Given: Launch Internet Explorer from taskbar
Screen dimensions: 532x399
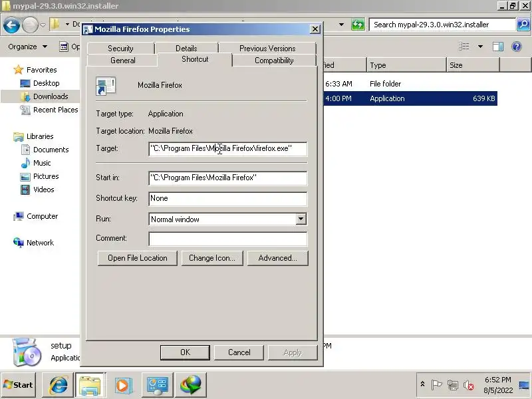Looking at the screenshot, I should (59, 385).
